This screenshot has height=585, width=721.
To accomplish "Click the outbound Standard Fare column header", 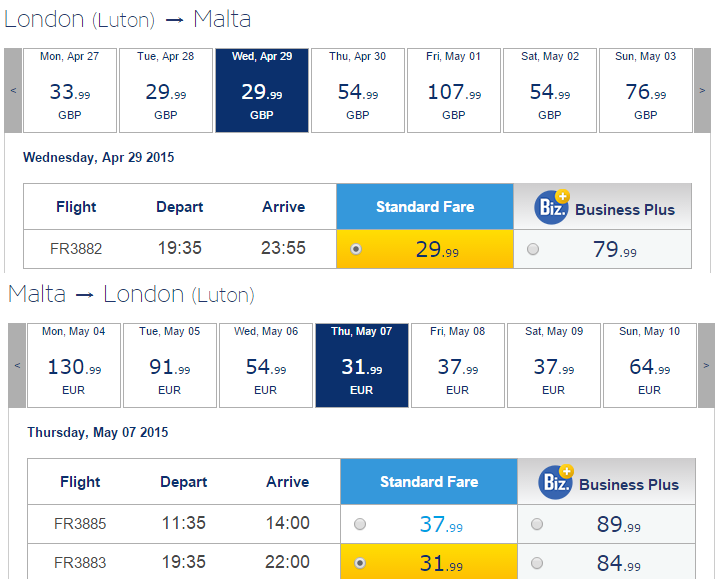I will [425, 206].
